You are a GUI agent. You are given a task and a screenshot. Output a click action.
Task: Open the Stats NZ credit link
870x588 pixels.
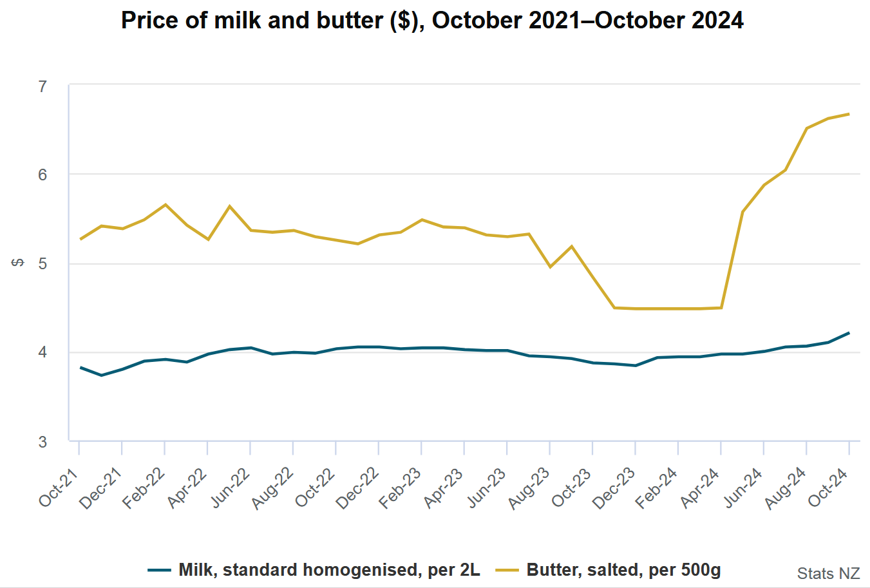[x=828, y=573]
